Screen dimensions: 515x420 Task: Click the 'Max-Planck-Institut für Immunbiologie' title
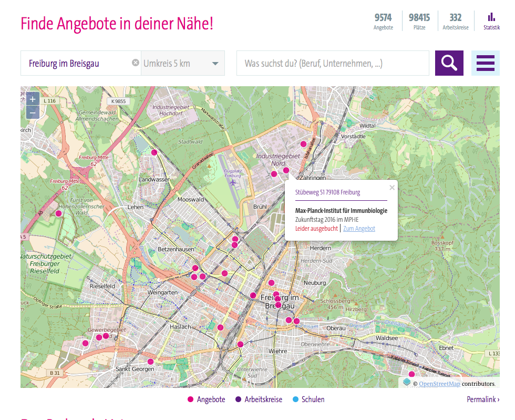(x=341, y=211)
